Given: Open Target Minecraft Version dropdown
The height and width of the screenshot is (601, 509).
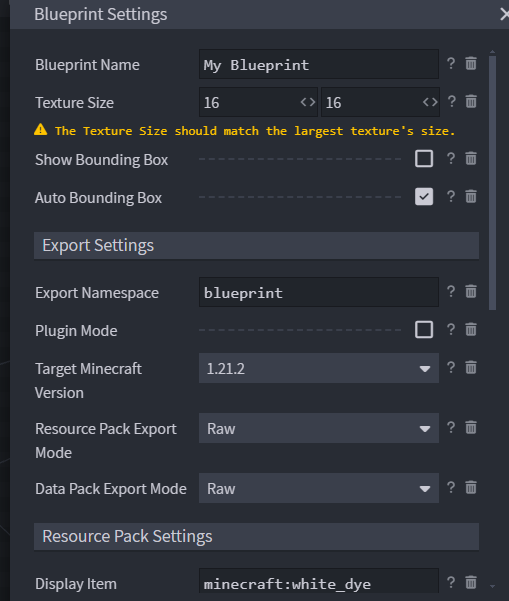Looking at the screenshot, I should pyautogui.click(x=319, y=368).
